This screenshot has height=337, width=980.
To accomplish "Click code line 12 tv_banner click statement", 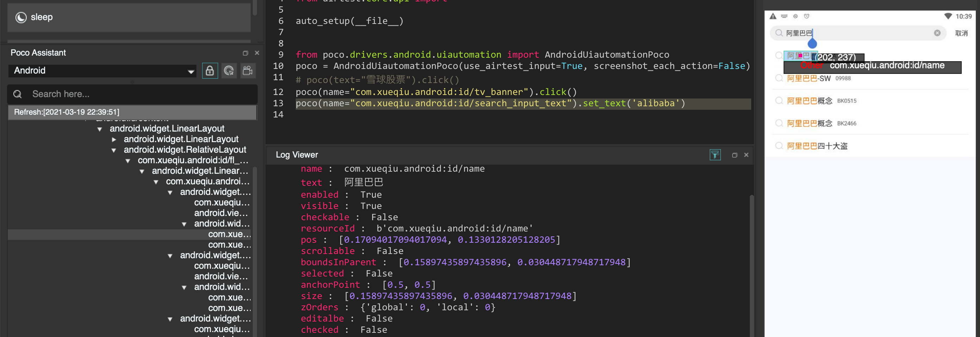I will pyautogui.click(x=436, y=92).
